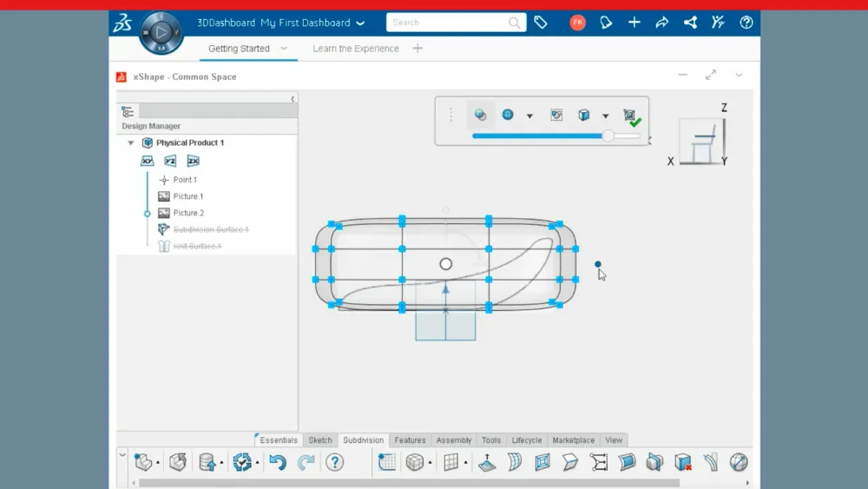Click the subdivision grid pattern icon
This screenshot has height=489, width=868.
(x=451, y=462)
